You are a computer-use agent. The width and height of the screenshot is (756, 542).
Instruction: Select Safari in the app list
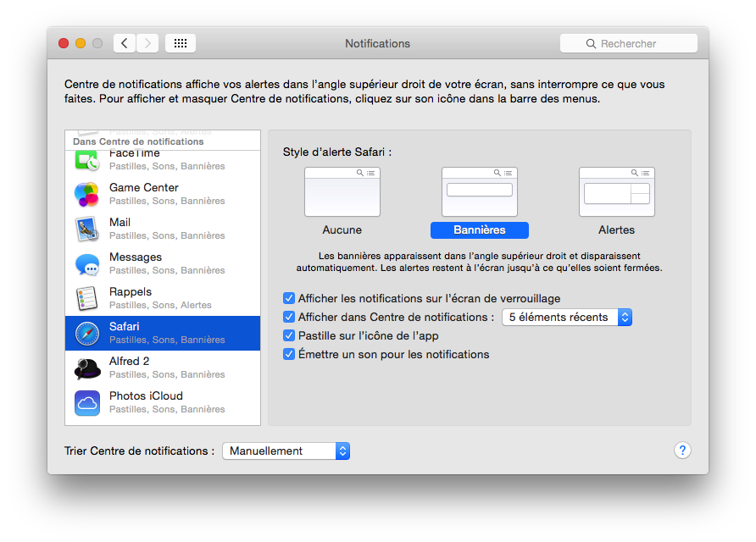coord(163,333)
